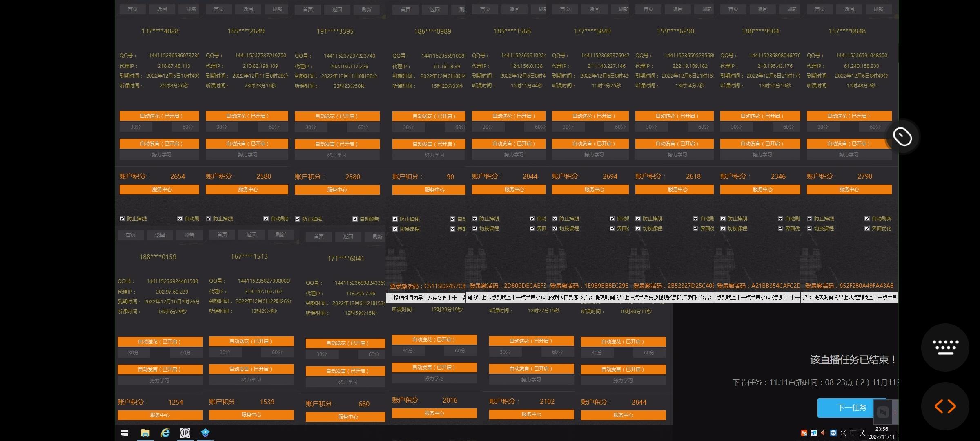This screenshot has width=980, height=441.
Task: Open the floating keyboard button
Action: (945, 347)
